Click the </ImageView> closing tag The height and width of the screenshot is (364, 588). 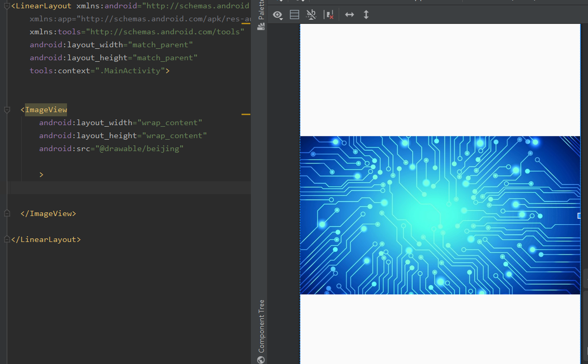(x=48, y=213)
